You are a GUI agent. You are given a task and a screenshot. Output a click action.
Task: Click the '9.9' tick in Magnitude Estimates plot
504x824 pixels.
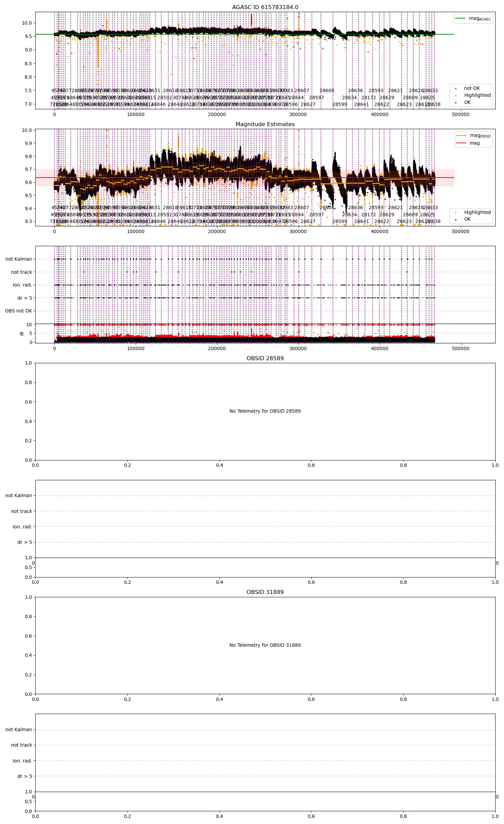pyautogui.click(x=28, y=143)
